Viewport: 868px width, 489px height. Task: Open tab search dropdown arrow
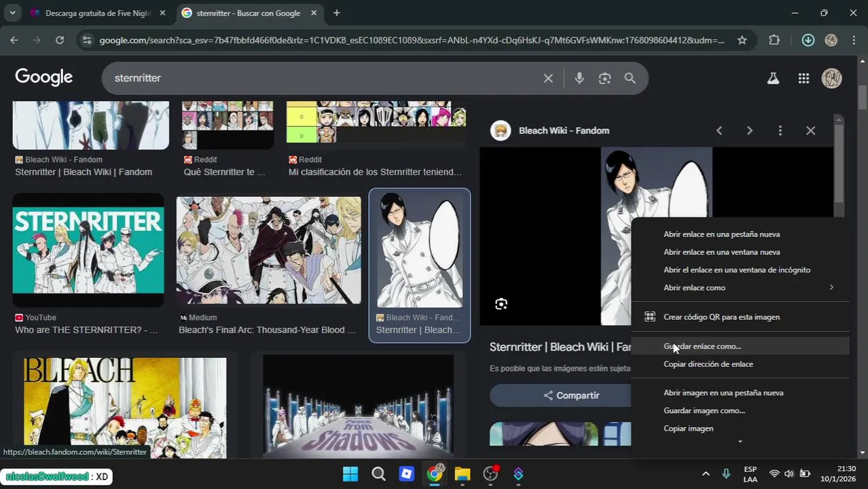point(12,13)
